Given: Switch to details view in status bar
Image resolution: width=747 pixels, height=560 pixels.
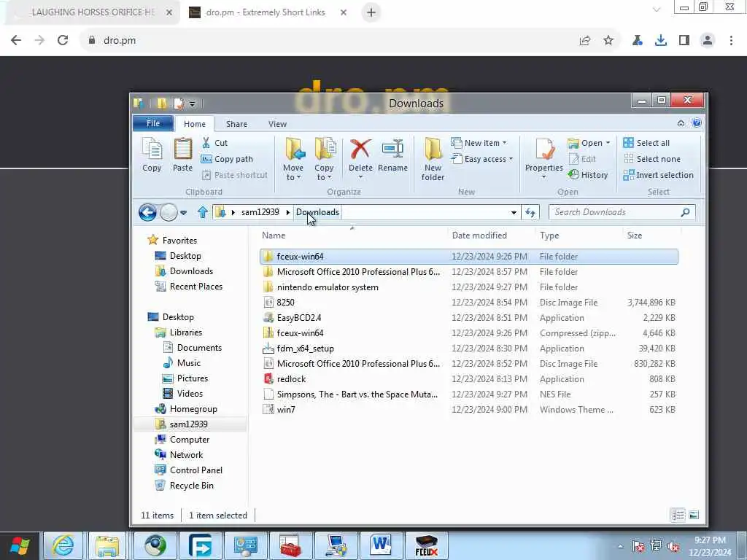Looking at the screenshot, I should pos(678,516).
